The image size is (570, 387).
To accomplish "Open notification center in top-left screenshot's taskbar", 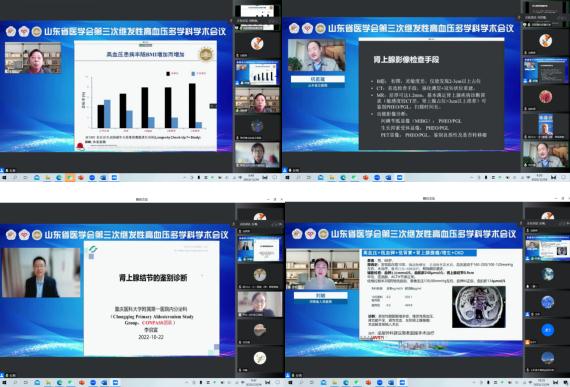I will point(275,178).
